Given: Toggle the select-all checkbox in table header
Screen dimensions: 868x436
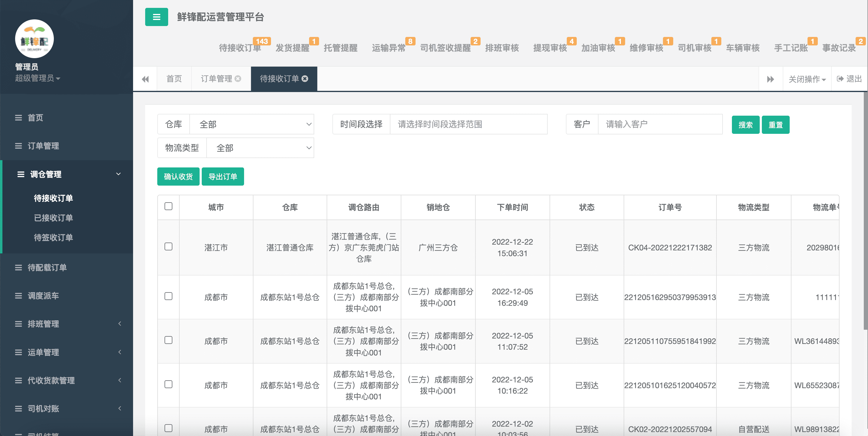Looking at the screenshot, I should [168, 206].
